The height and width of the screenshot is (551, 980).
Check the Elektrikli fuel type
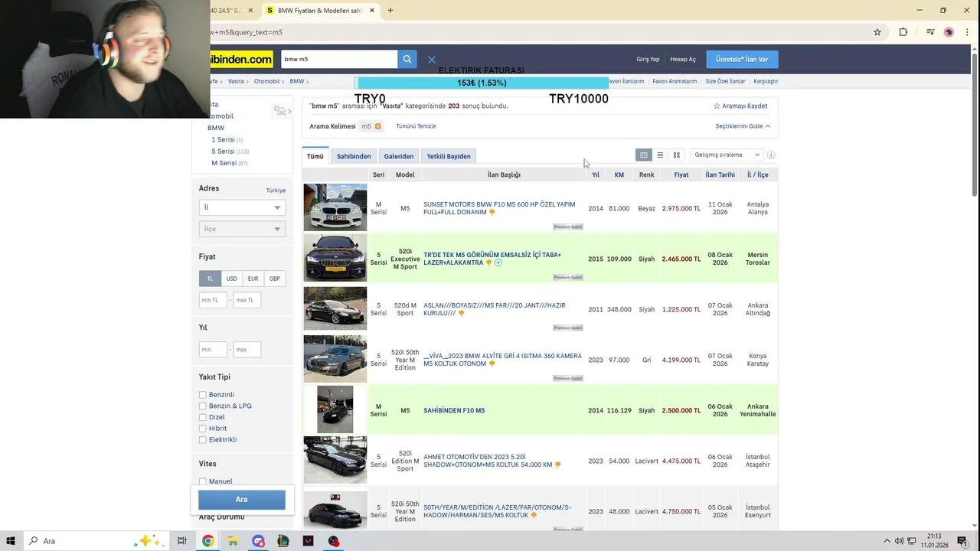point(203,440)
